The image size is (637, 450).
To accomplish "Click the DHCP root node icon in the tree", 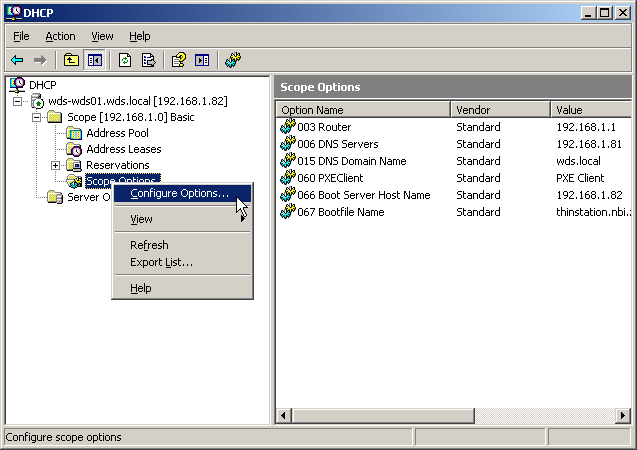I will point(17,84).
